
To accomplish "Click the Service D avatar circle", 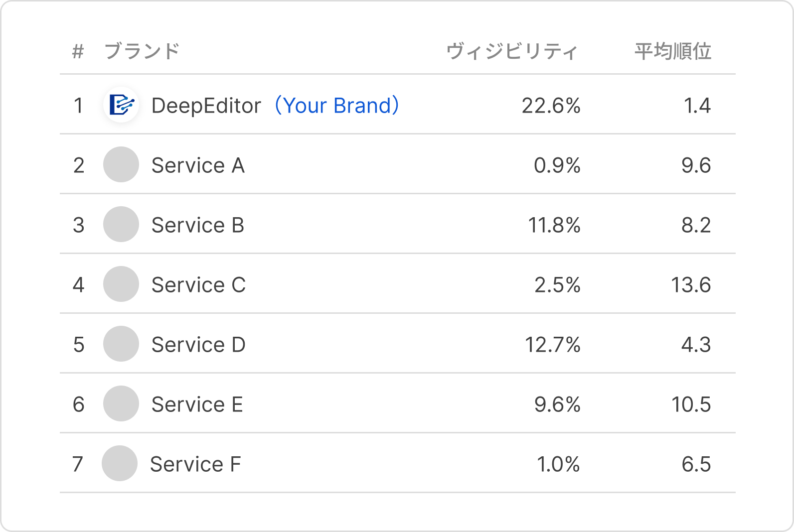I will (x=121, y=344).
